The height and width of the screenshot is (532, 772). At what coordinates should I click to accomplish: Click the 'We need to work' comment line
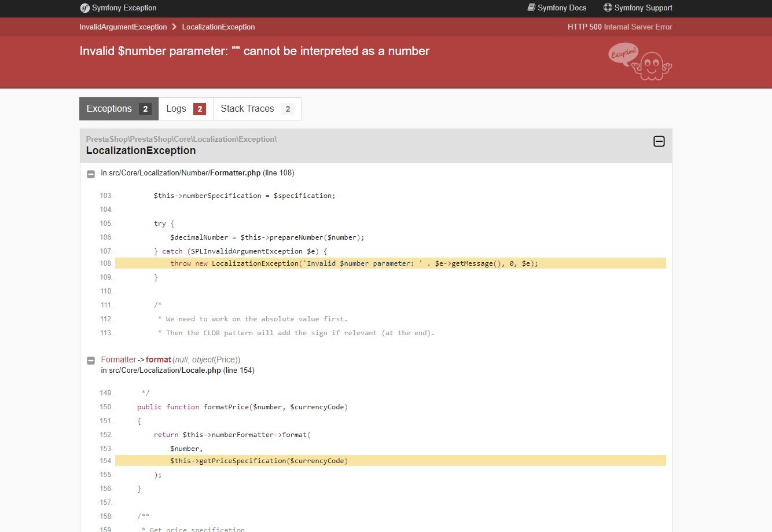coord(252,319)
